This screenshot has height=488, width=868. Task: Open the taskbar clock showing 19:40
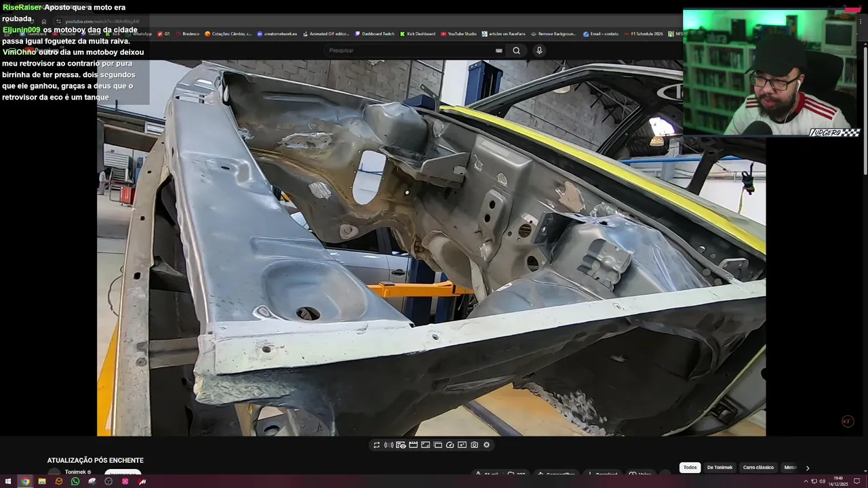838,481
